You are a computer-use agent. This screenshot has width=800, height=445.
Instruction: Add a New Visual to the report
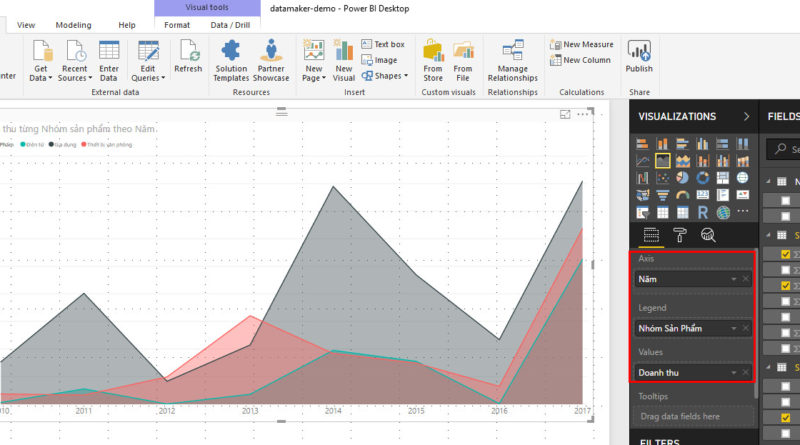[x=344, y=61]
